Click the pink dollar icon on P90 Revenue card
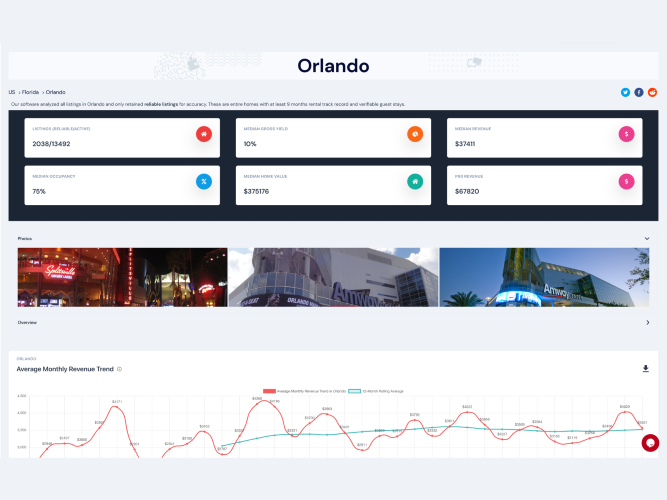The height and width of the screenshot is (500, 667). pos(626,182)
